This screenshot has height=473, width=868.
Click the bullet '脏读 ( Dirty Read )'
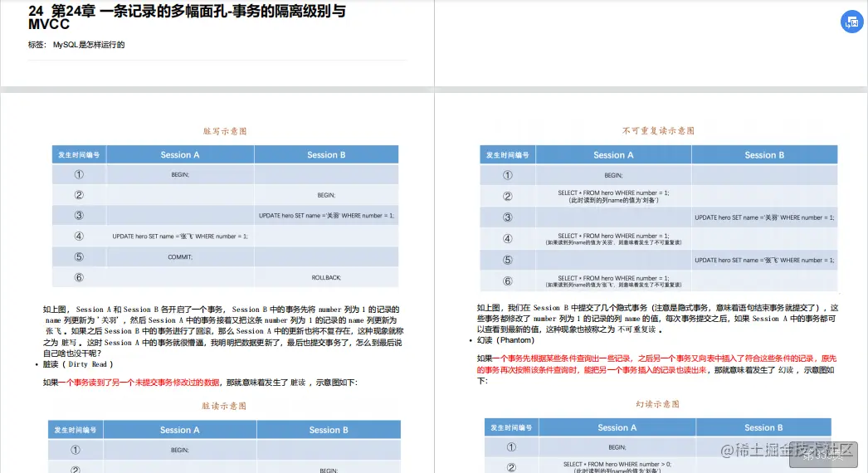(78, 364)
